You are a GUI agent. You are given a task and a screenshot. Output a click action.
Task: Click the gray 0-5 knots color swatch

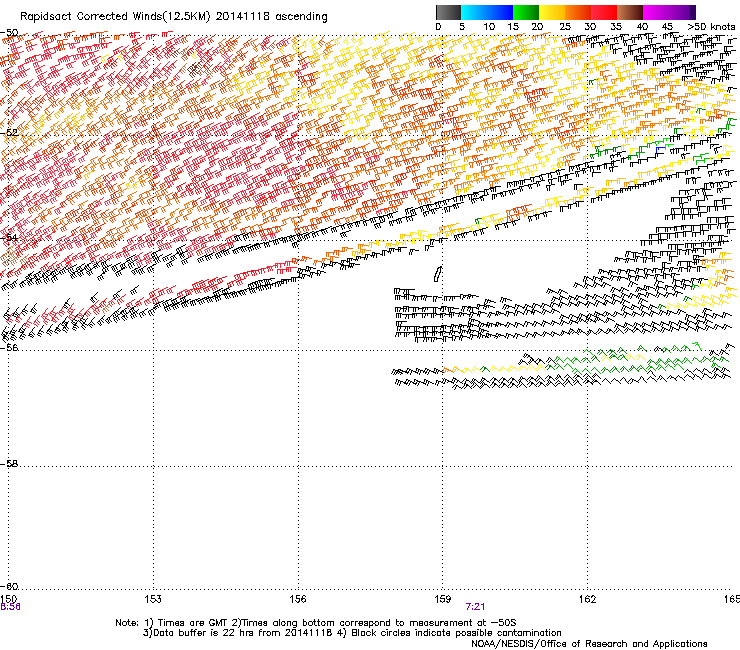coord(448,12)
